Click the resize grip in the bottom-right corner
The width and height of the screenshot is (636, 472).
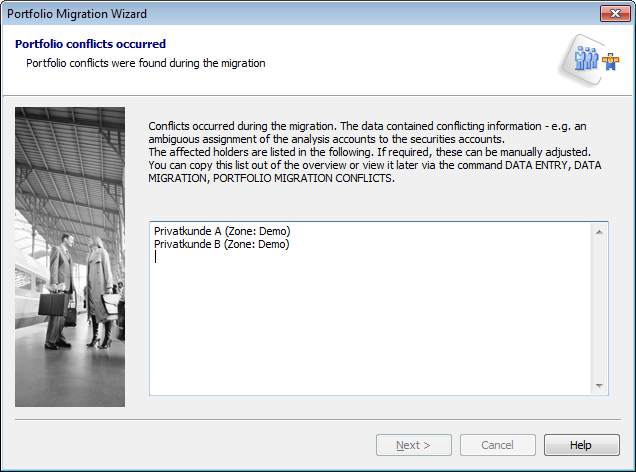pyautogui.click(x=629, y=465)
